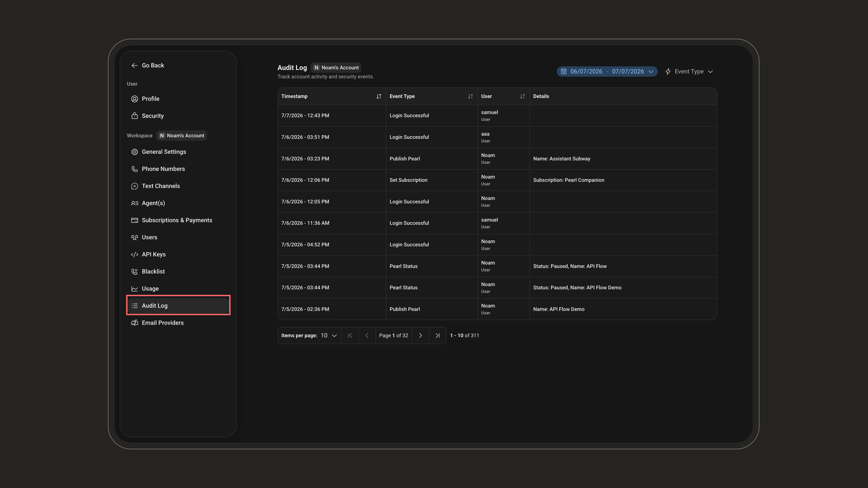The height and width of the screenshot is (488, 868).
Task: Click 'Status: Paused, Name: API Flow Demo' cell
Action: (623, 288)
